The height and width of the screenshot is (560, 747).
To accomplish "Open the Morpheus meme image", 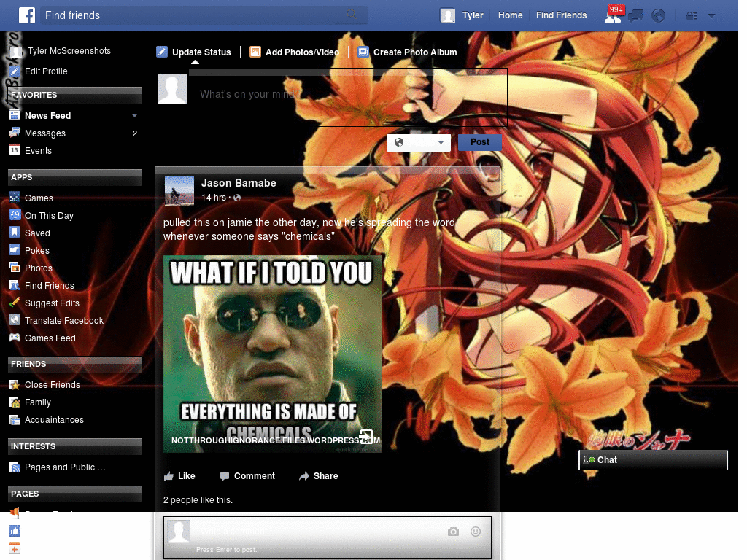I will (x=273, y=354).
